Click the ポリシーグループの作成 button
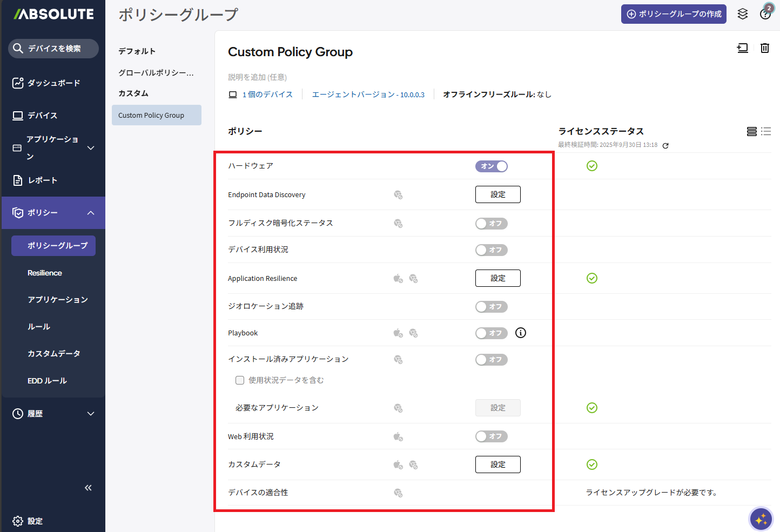 tap(674, 14)
